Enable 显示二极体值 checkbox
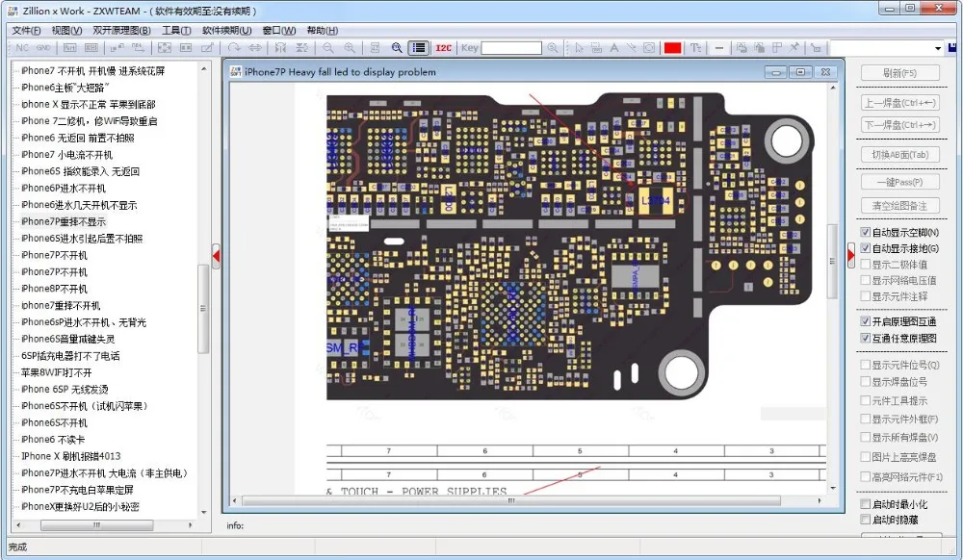Image resolution: width=963 pixels, height=560 pixels. click(x=866, y=265)
